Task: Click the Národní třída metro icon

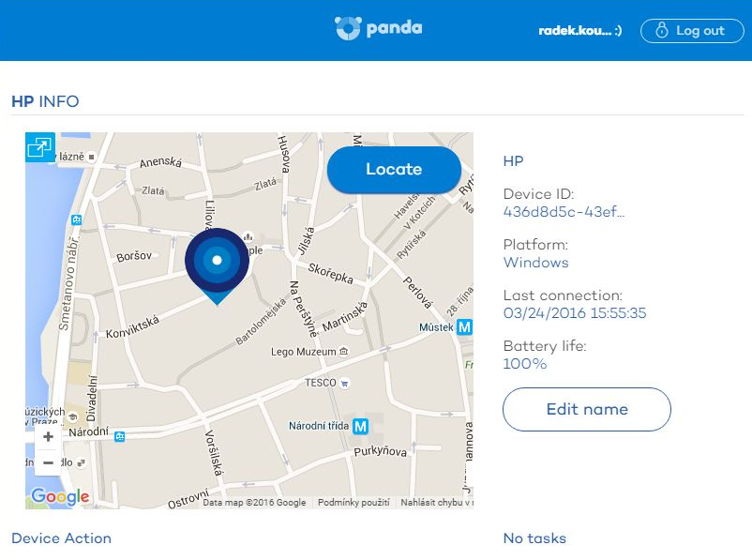Action: coord(360,426)
